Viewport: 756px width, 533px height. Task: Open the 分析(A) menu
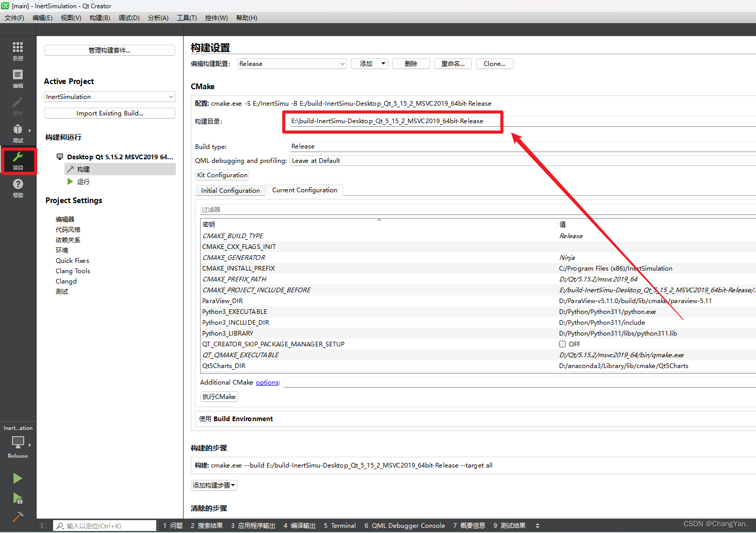click(x=158, y=18)
